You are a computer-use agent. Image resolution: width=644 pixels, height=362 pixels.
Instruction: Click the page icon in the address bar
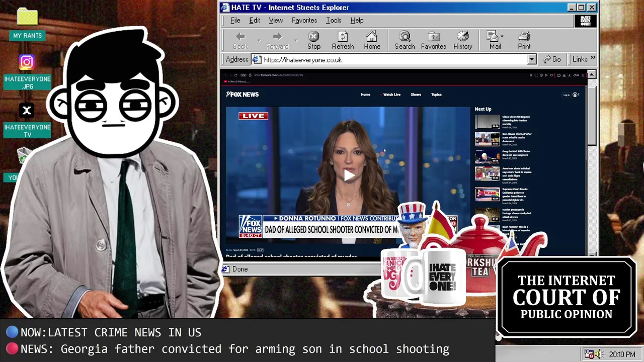257,60
